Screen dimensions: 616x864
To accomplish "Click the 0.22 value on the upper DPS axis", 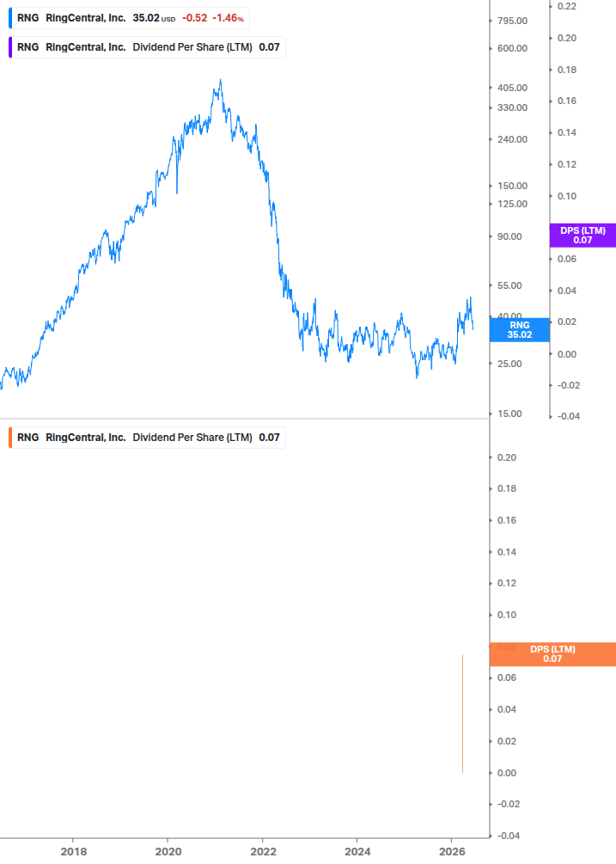I will [x=567, y=7].
